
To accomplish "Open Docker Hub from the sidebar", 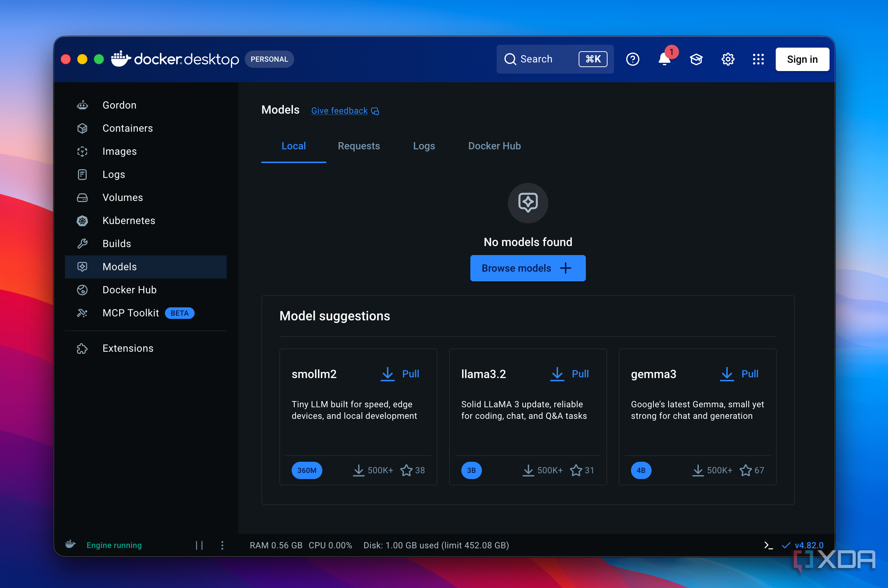I will tap(145, 290).
